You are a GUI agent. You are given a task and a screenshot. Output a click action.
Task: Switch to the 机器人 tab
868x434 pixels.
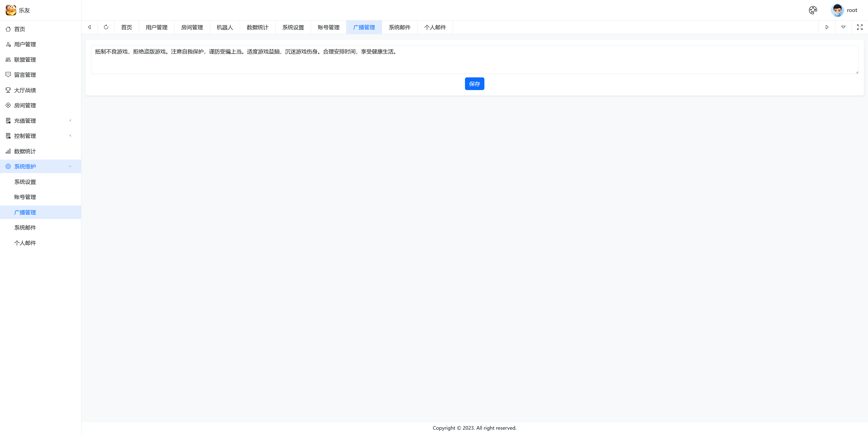point(225,27)
